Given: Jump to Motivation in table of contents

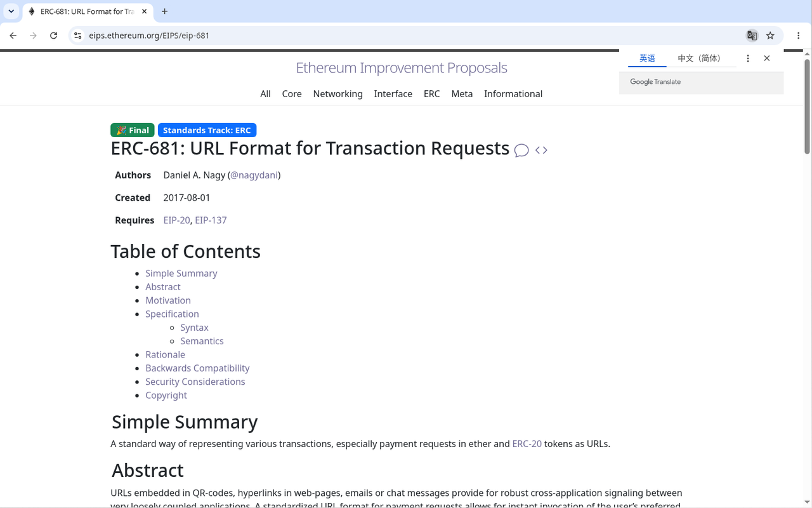Looking at the screenshot, I should pos(168,300).
